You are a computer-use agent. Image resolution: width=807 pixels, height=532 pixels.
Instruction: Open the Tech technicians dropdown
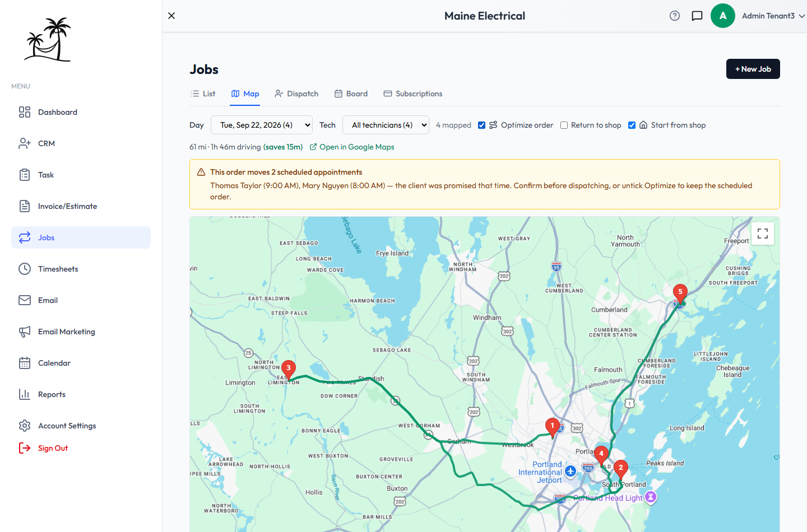pos(386,125)
